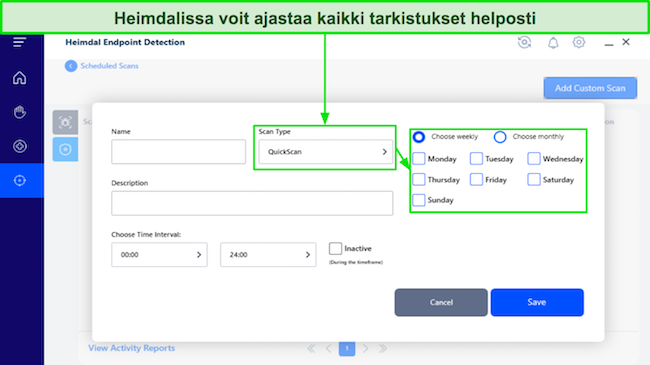Open the Scan Type QuickScan dropdown
This screenshot has width=650, height=365.
point(326,152)
